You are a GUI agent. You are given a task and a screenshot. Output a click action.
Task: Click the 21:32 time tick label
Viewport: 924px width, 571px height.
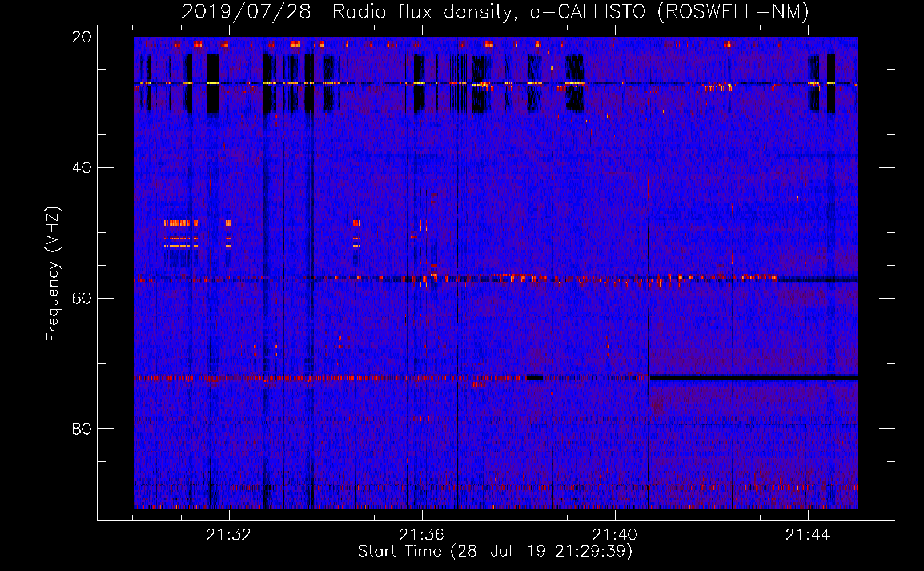[229, 535]
